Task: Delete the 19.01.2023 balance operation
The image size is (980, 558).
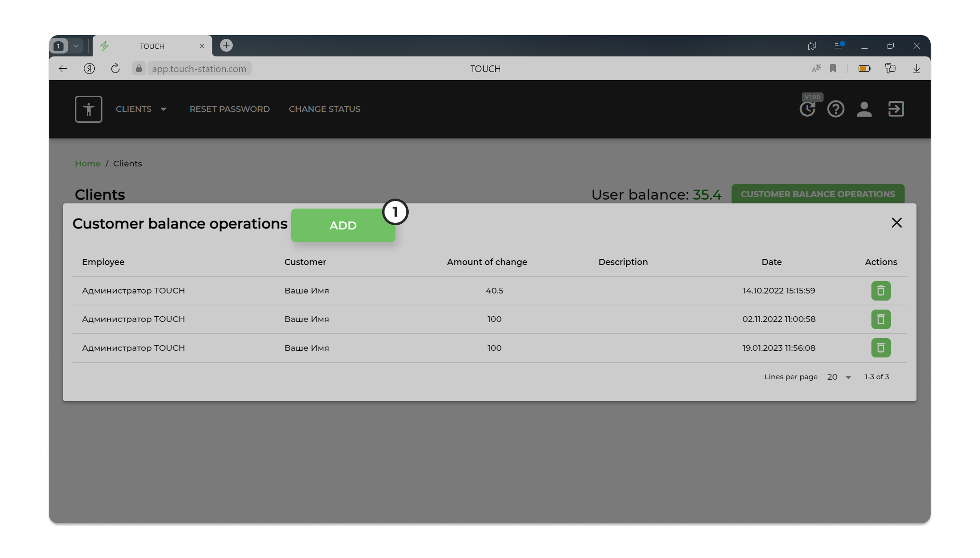Action: (x=881, y=348)
